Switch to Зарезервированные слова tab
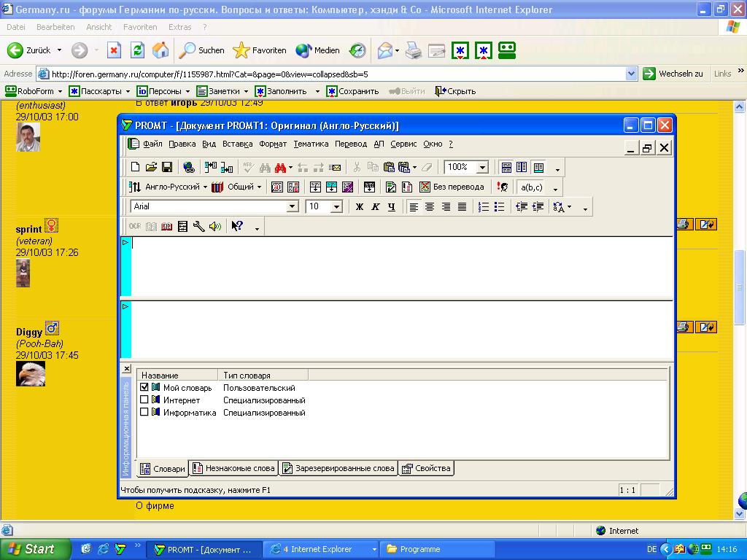Image resolution: width=747 pixels, height=560 pixels. point(338,469)
